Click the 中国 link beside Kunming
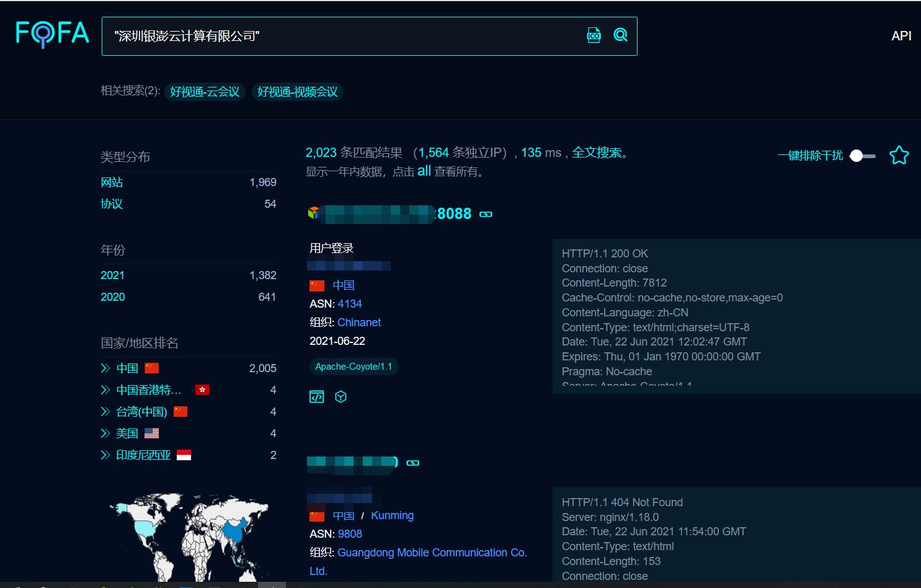This screenshot has height=588, width=921. 344,516
